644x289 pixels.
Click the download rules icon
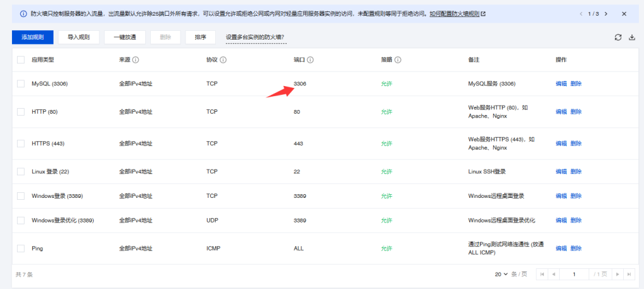coord(632,38)
